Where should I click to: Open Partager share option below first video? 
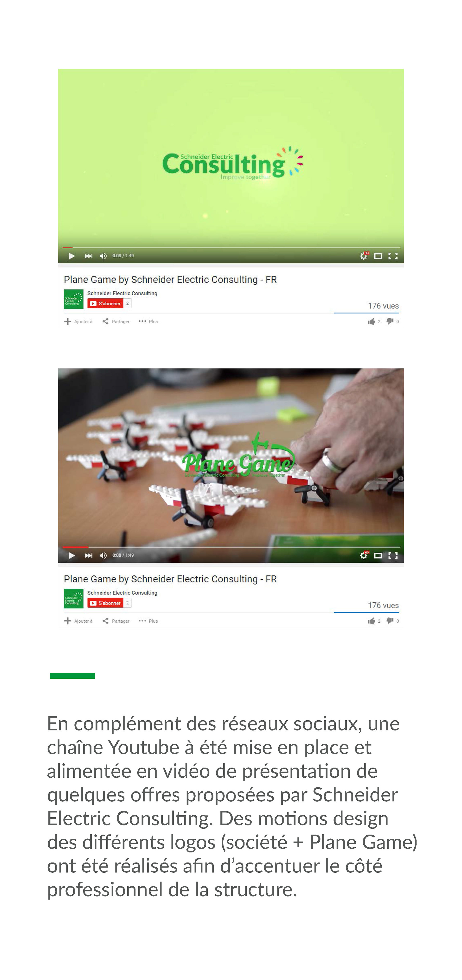[116, 322]
